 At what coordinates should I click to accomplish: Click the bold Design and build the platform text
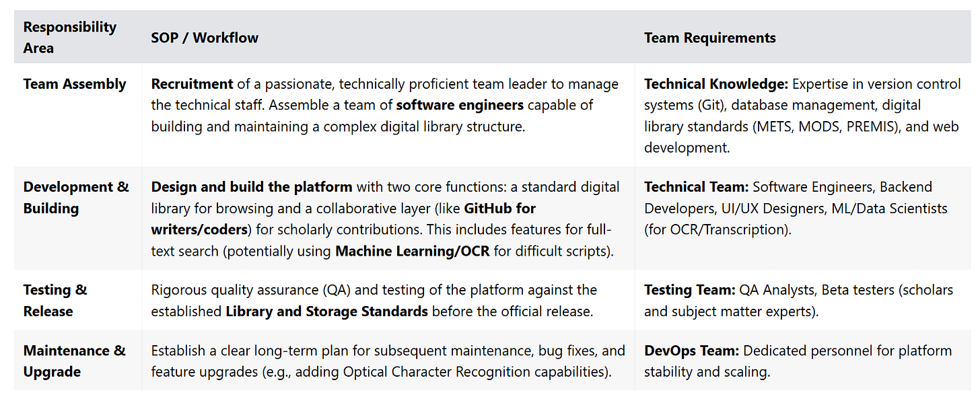click(252, 187)
